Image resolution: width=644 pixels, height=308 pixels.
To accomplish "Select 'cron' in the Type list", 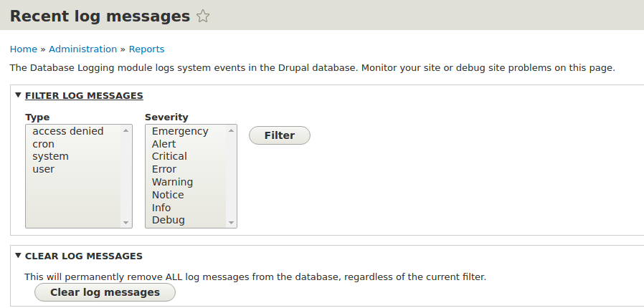I will 44,144.
